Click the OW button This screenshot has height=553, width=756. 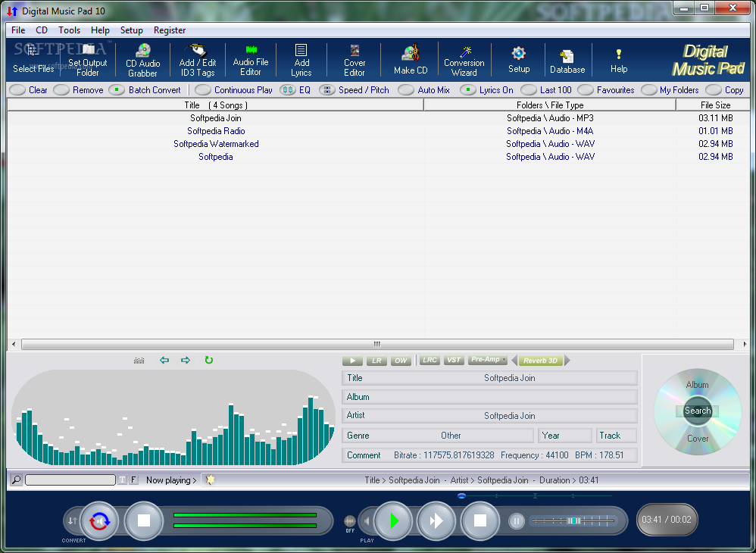(x=401, y=361)
